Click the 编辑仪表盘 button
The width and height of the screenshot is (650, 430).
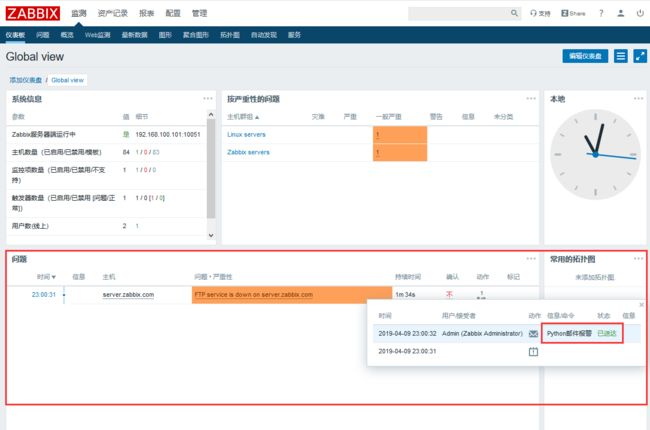pyautogui.click(x=585, y=56)
